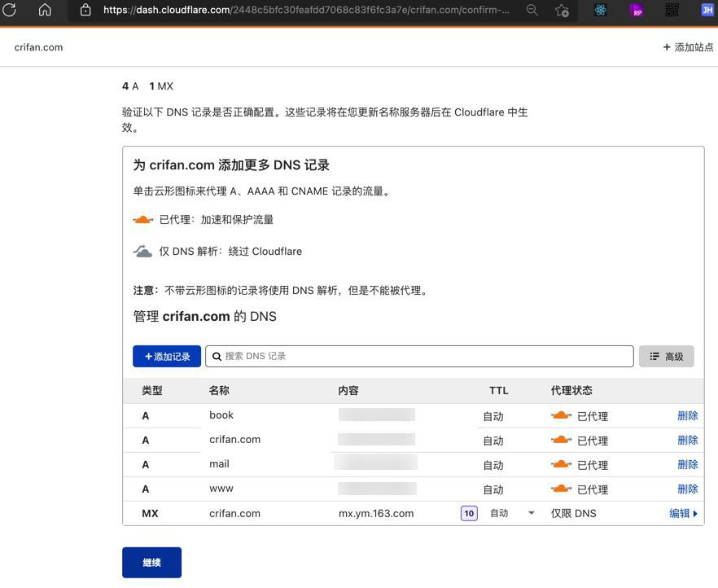The width and height of the screenshot is (718, 588).
Task: Click the MX record name crifan.com
Action: 235,513
